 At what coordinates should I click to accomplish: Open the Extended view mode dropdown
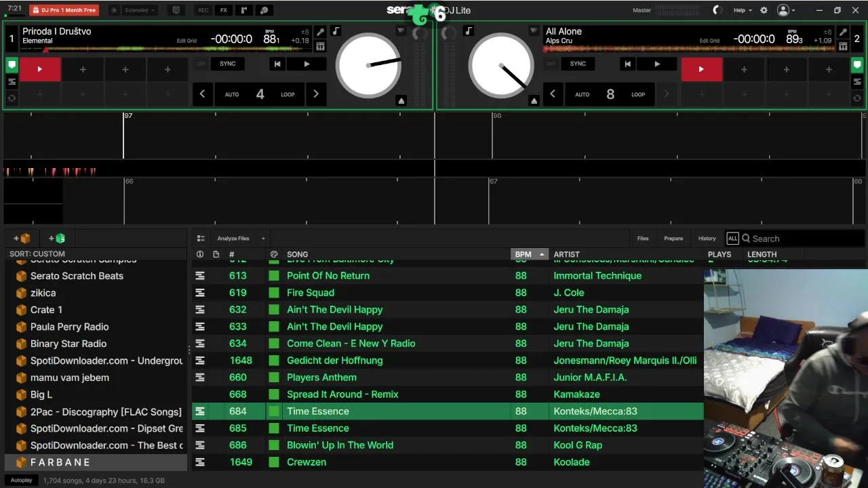140,10
